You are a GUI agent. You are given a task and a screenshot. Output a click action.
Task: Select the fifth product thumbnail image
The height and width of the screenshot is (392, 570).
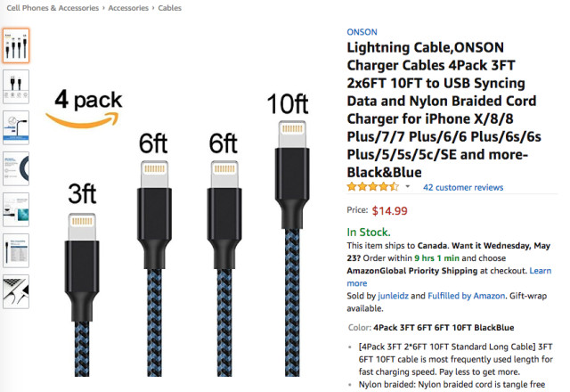15,209
